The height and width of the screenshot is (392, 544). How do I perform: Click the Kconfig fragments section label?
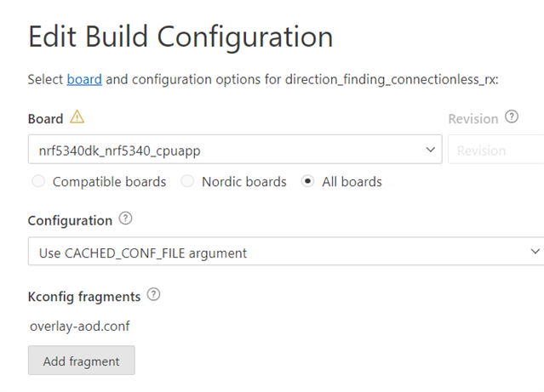tap(84, 297)
